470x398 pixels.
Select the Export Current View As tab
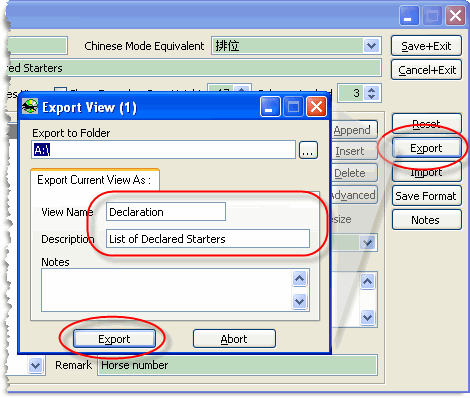[95, 180]
